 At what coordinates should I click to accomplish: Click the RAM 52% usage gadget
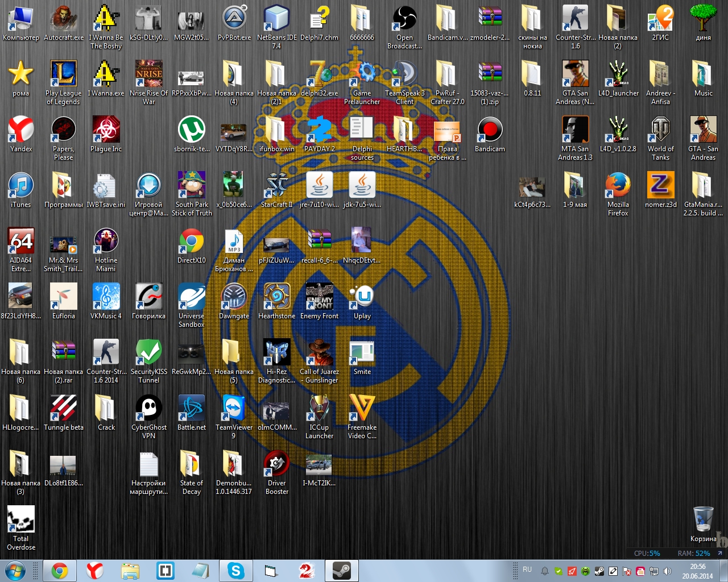point(694,553)
